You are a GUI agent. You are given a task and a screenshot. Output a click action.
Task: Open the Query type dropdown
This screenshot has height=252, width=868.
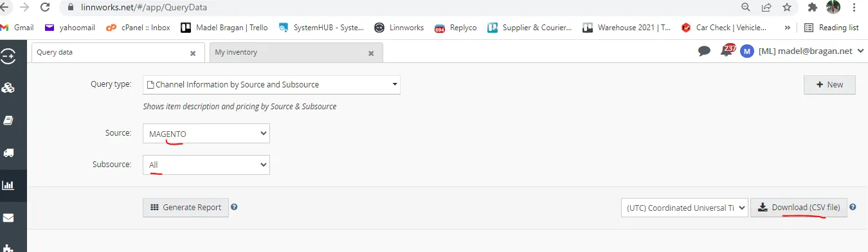[271, 84]
